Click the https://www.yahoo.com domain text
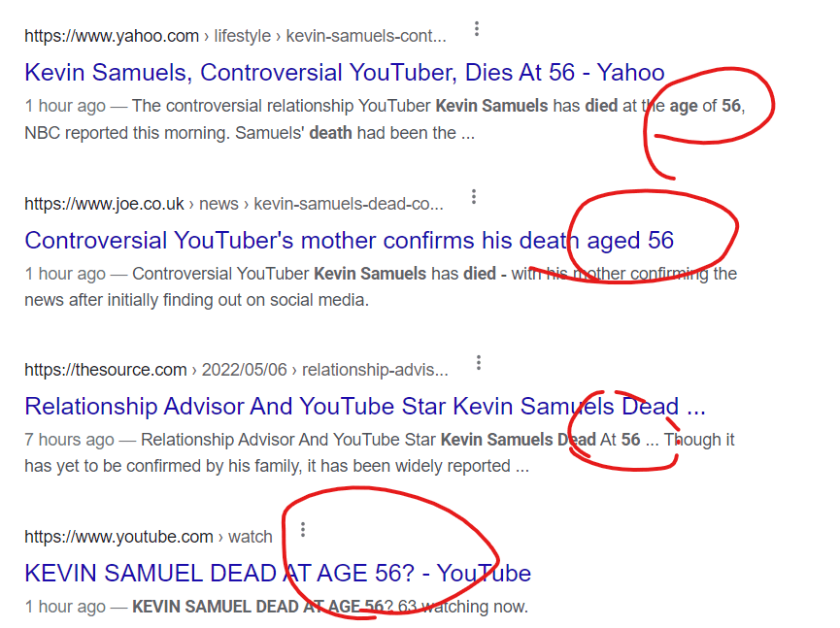840x628 pixels. (111, 37)
